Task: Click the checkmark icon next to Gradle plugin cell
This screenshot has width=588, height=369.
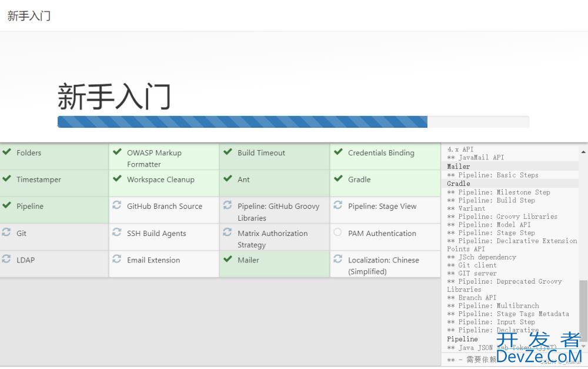Action: (338, 178)
